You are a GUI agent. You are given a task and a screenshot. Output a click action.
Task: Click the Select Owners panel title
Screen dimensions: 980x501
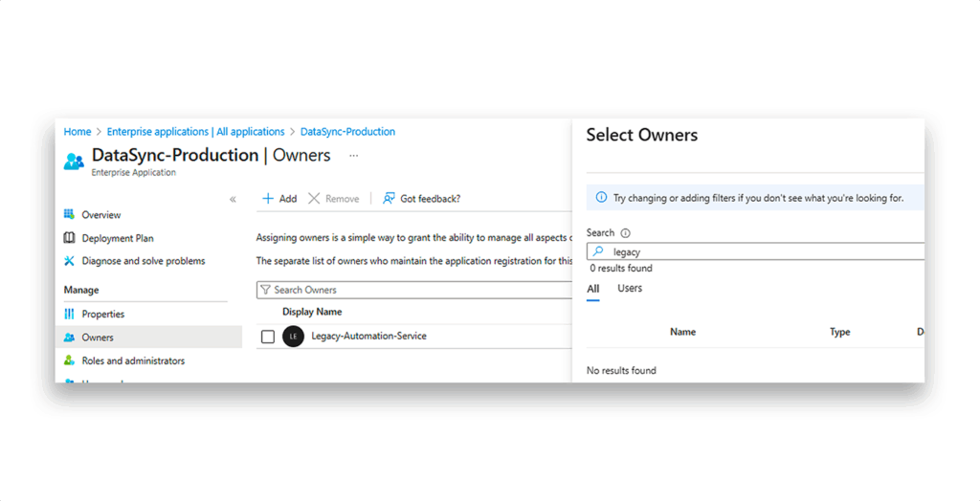[642, 135]
